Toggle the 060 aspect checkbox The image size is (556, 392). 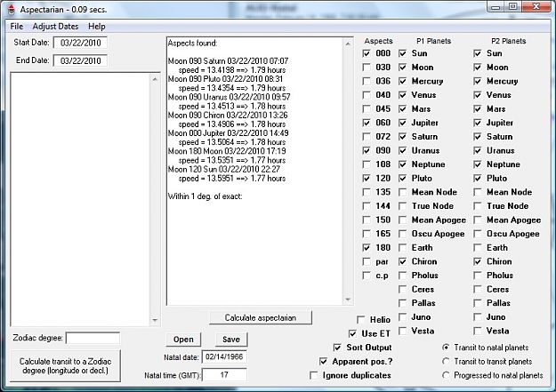point(367,123)
